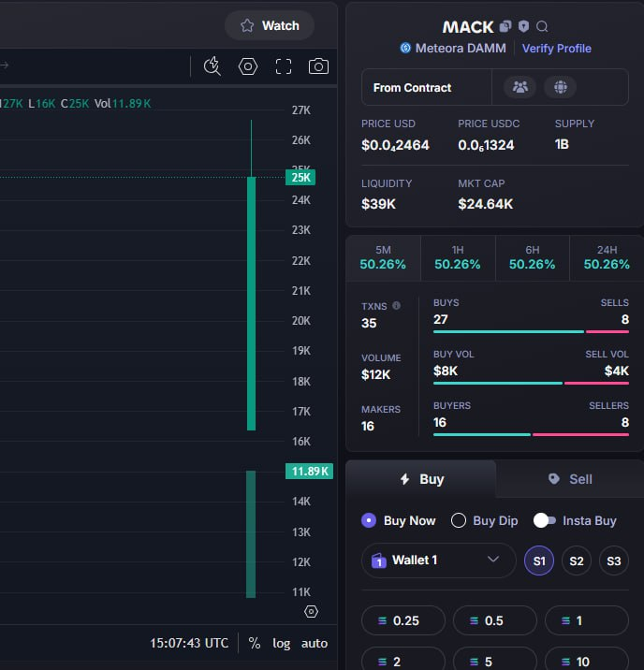Select the 24H timeframe tab
The image size is (644, 670).
[607, 258]
